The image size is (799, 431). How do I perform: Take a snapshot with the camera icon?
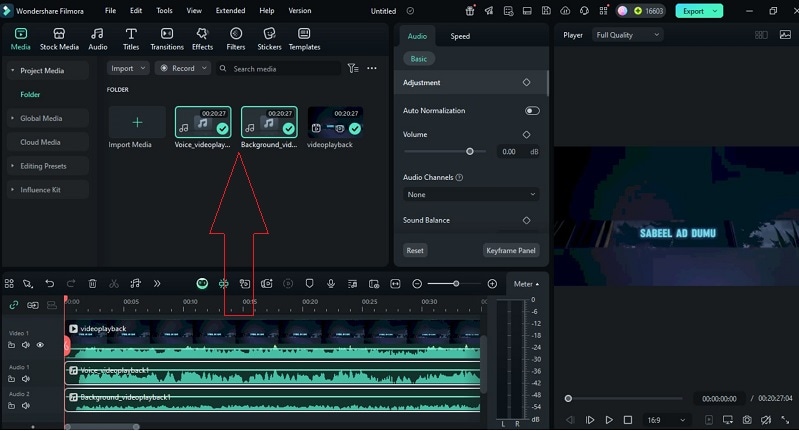click(x=746, y=420)
